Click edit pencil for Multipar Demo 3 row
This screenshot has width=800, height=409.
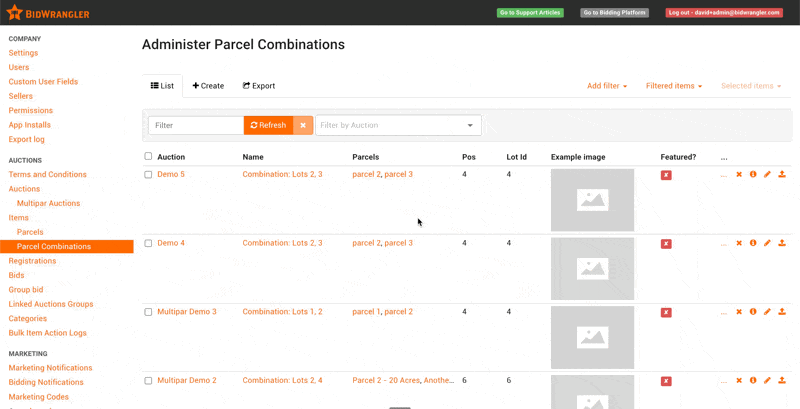767,312
